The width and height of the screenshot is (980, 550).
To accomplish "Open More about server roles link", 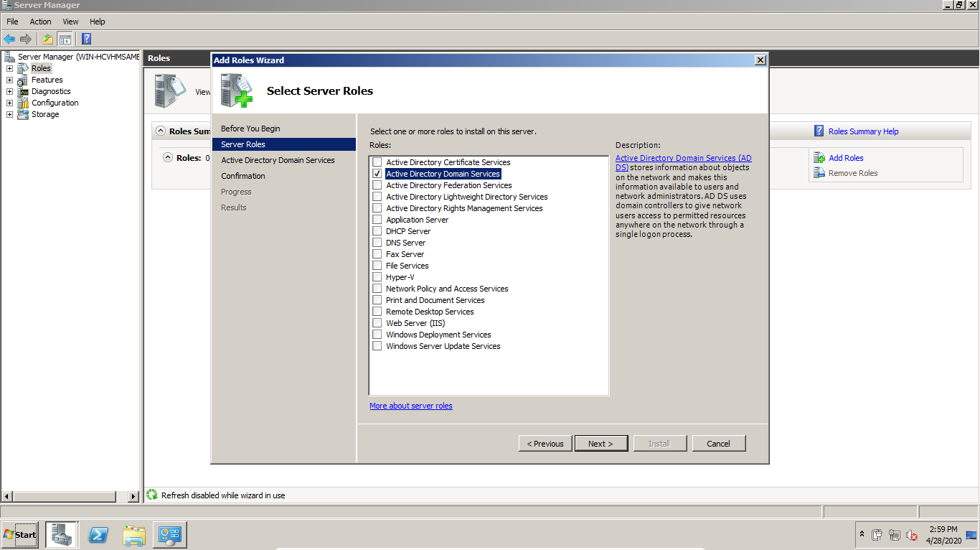I will pos(411,406).
